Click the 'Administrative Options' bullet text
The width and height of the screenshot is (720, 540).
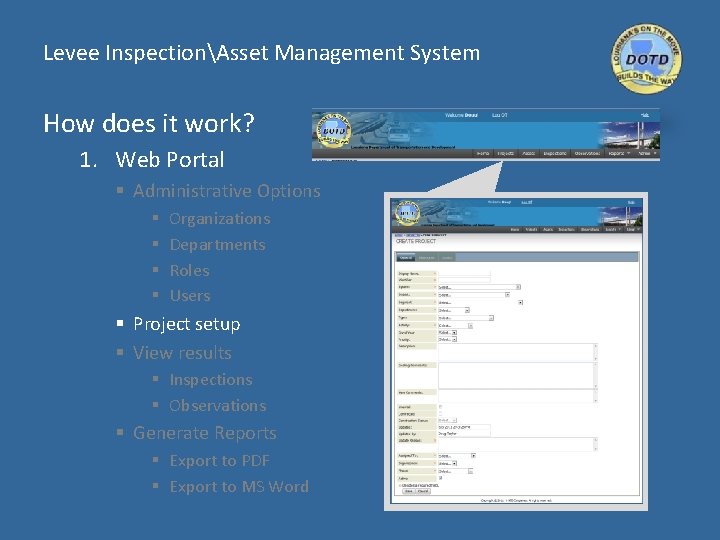[226, 191]
